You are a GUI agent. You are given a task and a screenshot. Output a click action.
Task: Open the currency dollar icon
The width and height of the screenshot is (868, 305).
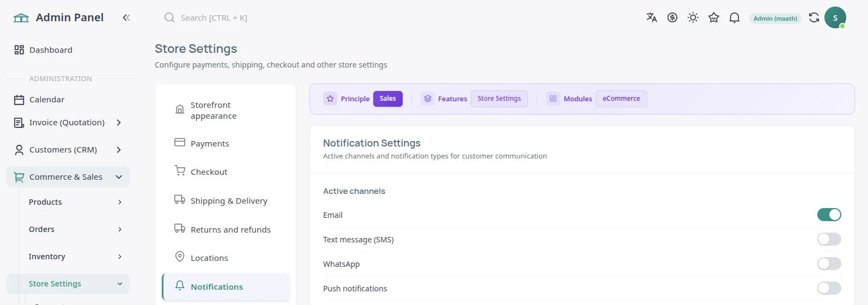pyautogui.click(x=672, y=17)
